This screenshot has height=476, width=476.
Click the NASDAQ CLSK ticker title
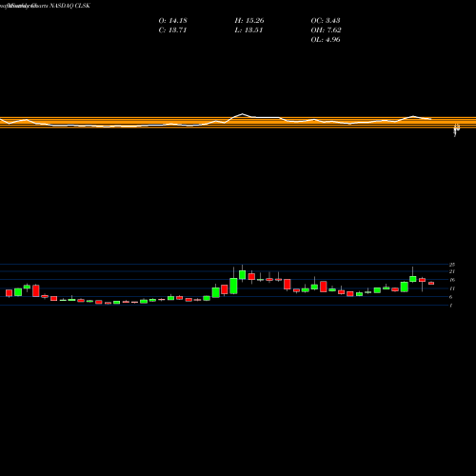(69, 6)
